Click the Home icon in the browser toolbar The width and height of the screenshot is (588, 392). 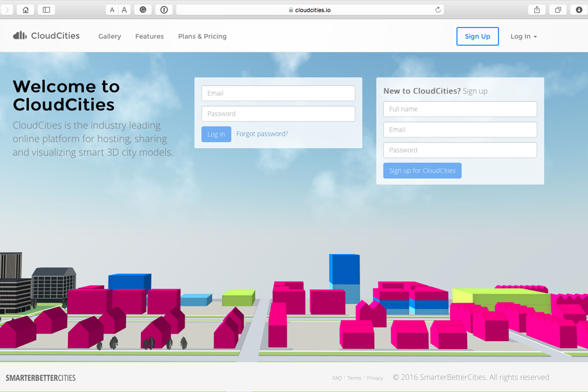[x=25, y=10]
